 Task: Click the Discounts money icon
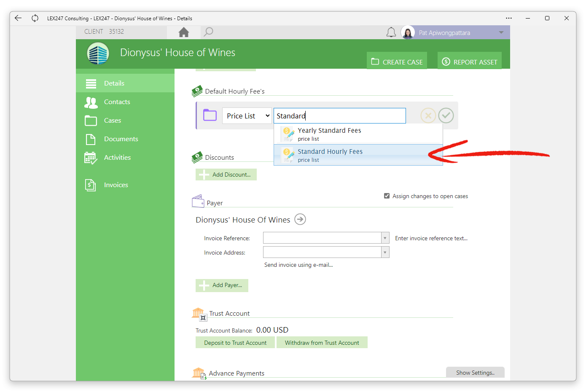[x=197, y=157]
